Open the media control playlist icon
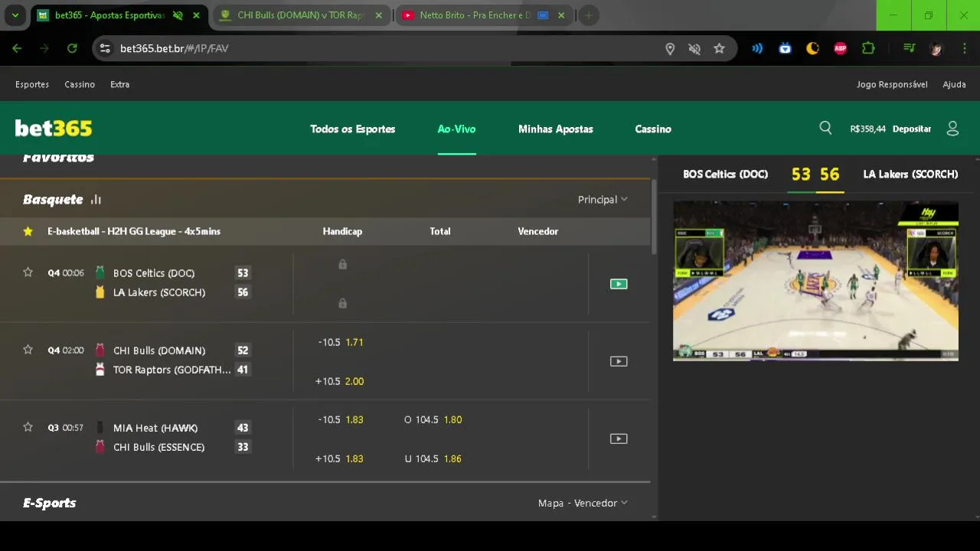This screenshot has height=551, width=980. click(x=909, y=48)
